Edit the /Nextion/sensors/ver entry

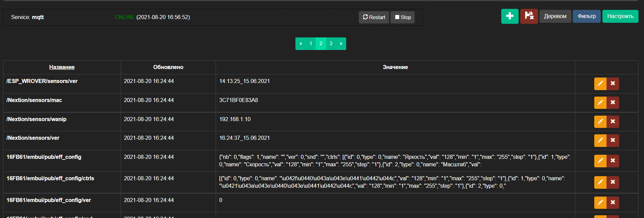click(x=600, y=140)
